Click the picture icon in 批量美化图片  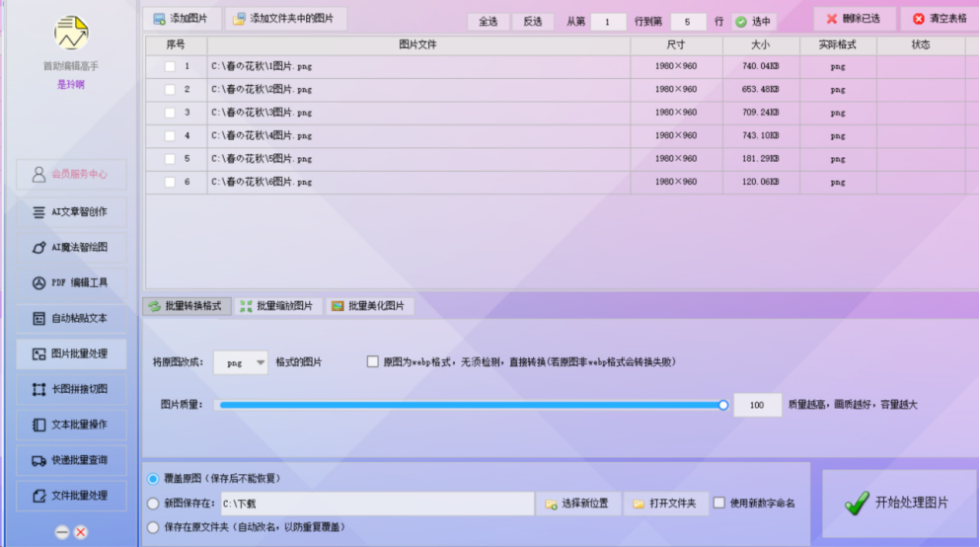click(338, 306)
